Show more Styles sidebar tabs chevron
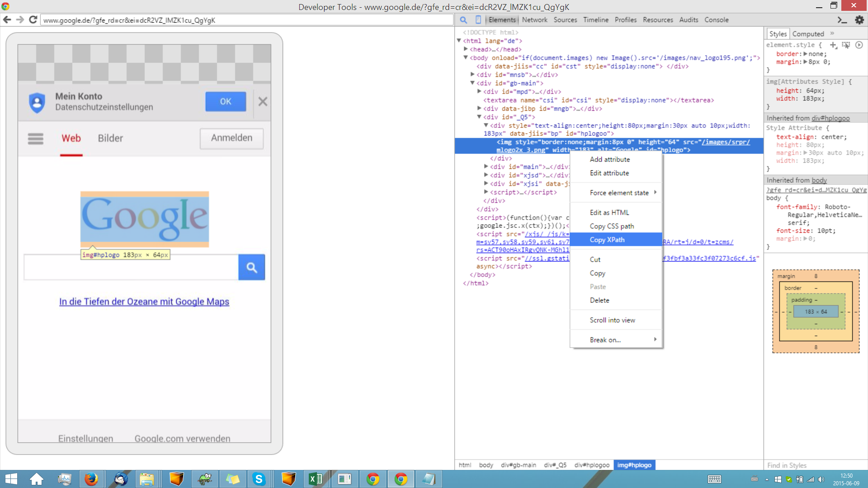 click(832, 33)
